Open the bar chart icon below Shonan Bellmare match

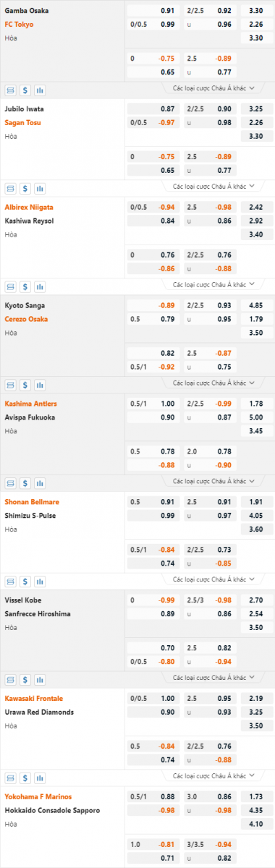(x=40, y=582)
